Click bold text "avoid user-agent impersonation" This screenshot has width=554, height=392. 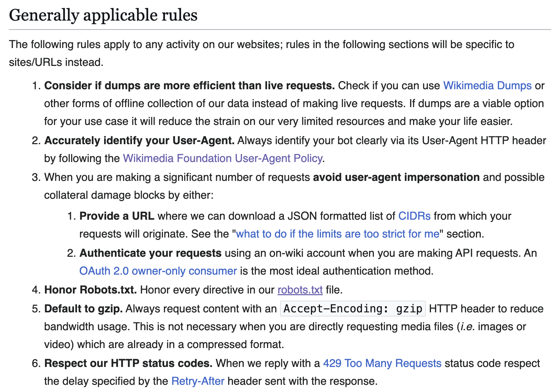coord(396,177)
